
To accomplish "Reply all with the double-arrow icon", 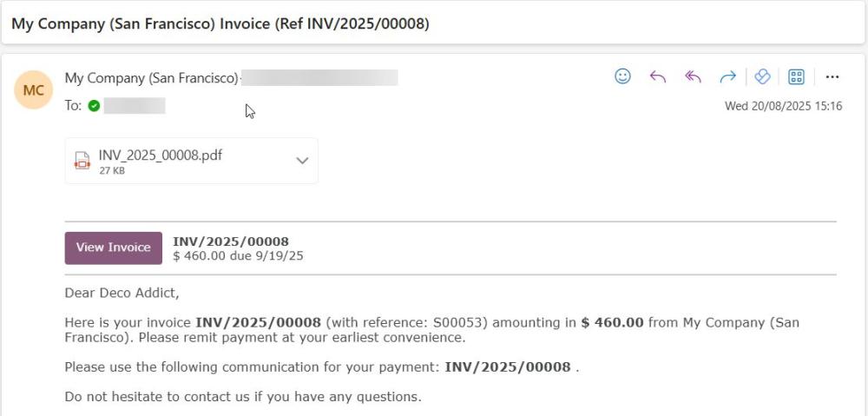I will [693, 77].
